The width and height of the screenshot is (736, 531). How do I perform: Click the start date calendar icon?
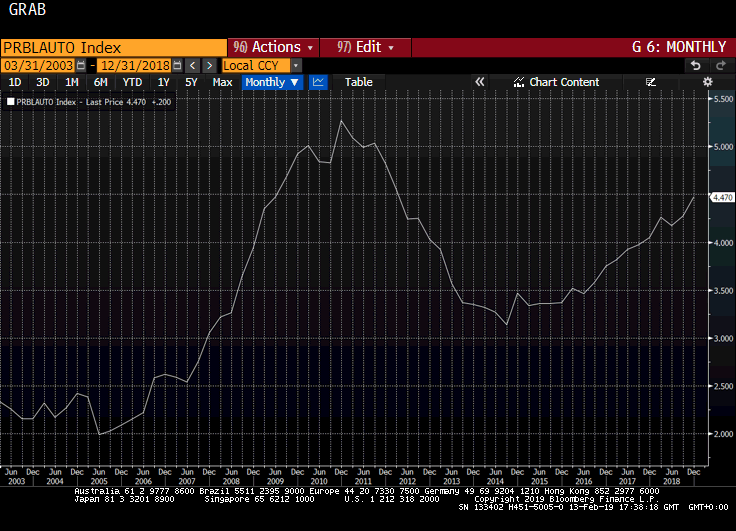pyautogui.click(x=82, y=65)
